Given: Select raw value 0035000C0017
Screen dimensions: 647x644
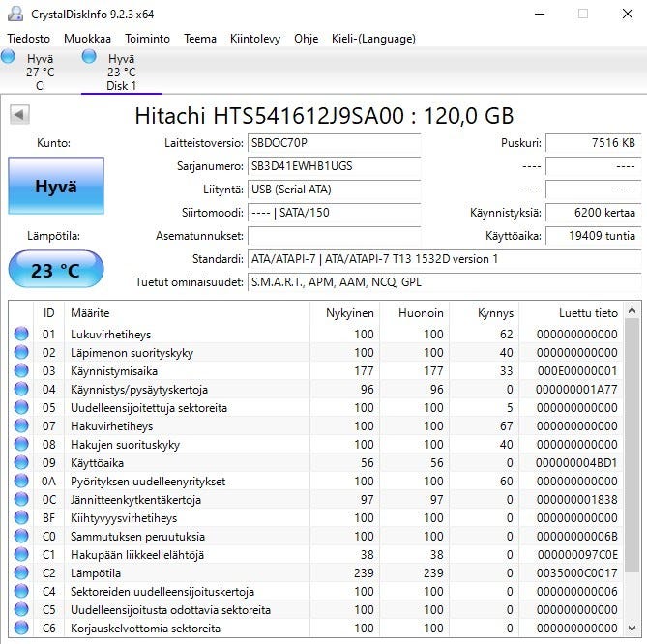Looking at the screenshot, I should [x=576, y=573].
